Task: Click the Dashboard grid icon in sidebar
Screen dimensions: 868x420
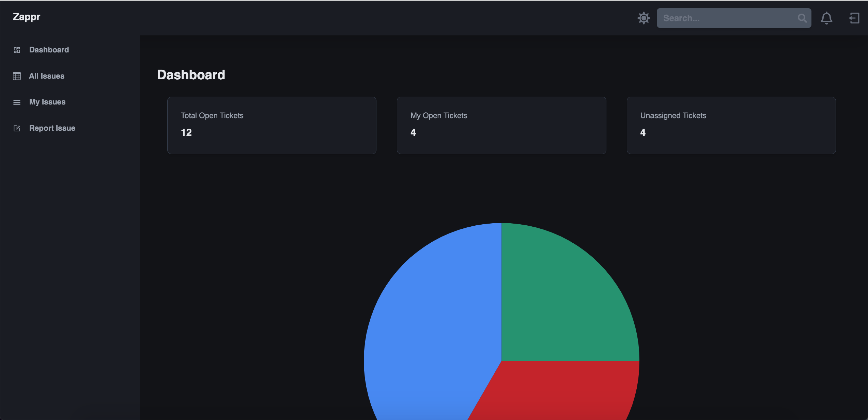Action: [x=17, y=50]
